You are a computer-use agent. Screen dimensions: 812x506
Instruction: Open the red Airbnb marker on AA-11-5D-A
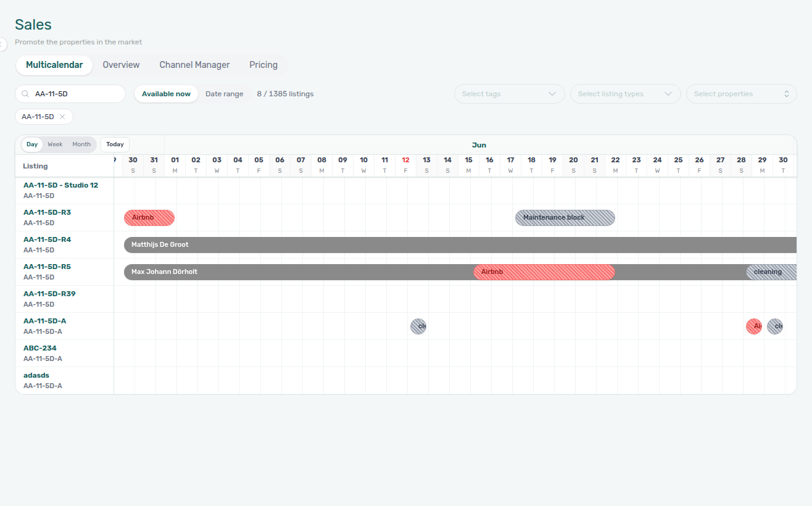(x=754, y=326)
